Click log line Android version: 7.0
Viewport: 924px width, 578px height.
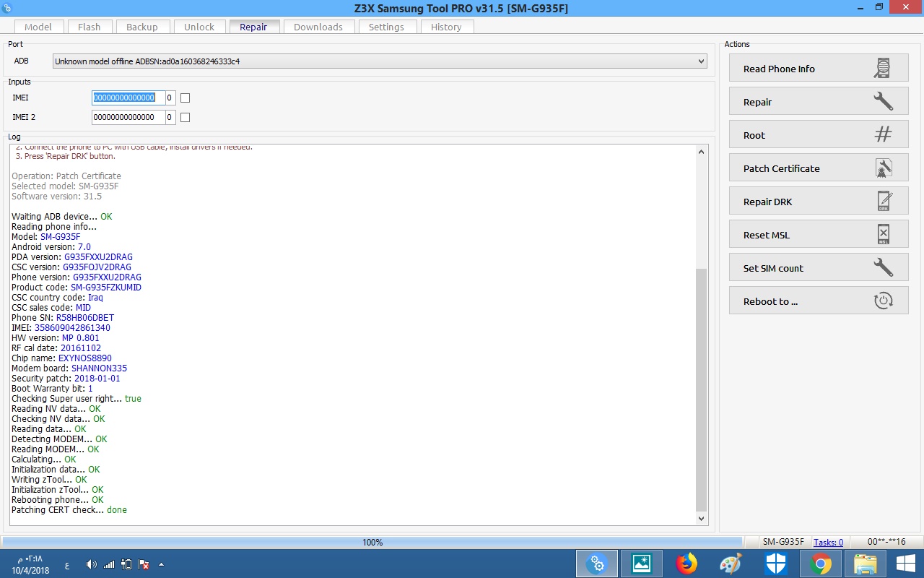51,247
